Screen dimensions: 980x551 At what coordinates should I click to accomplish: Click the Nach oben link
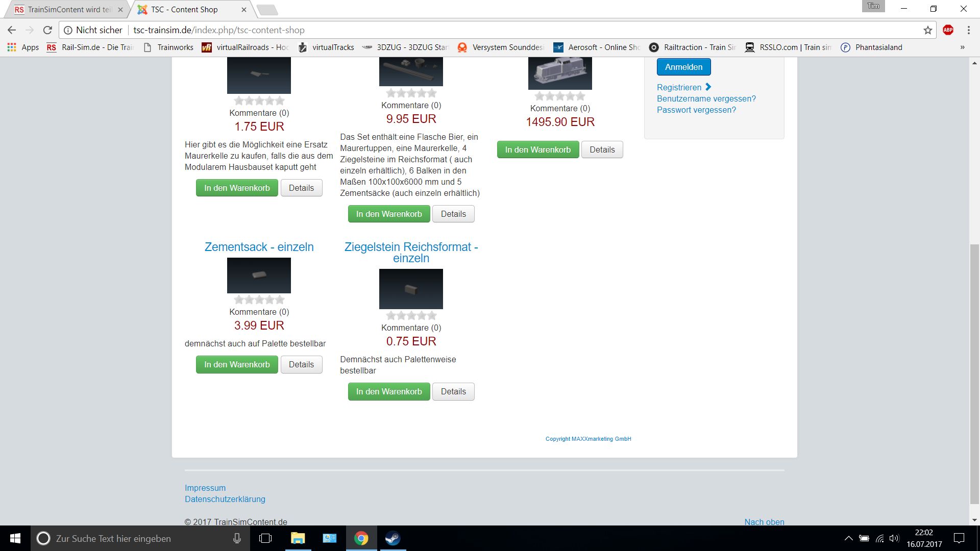coord(764,521)
